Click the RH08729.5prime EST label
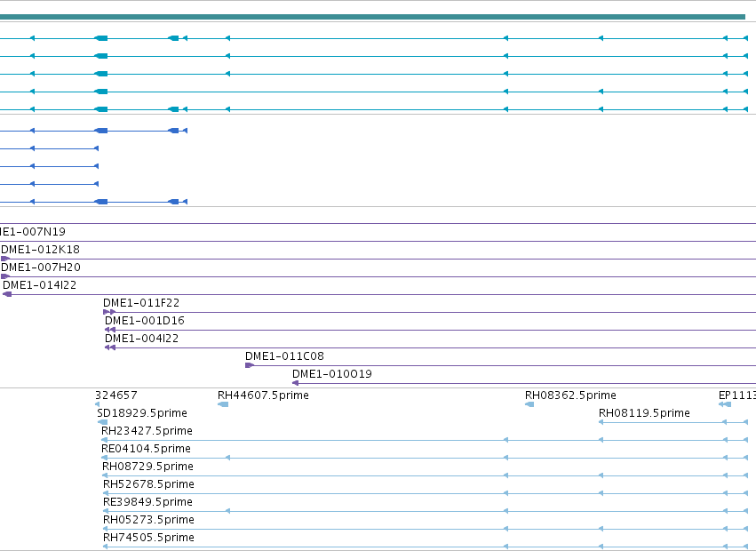The image size is (756, 551). tap(148, 467)
